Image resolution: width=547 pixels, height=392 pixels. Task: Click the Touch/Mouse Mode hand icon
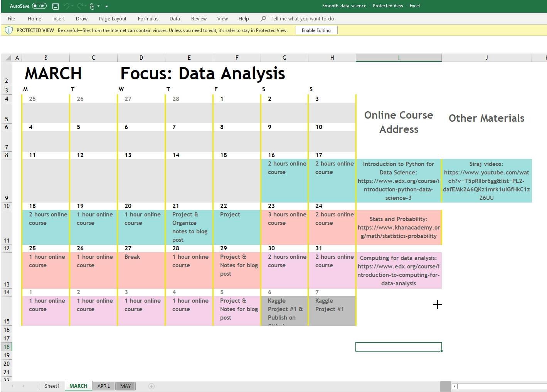[x=92, y=6]
